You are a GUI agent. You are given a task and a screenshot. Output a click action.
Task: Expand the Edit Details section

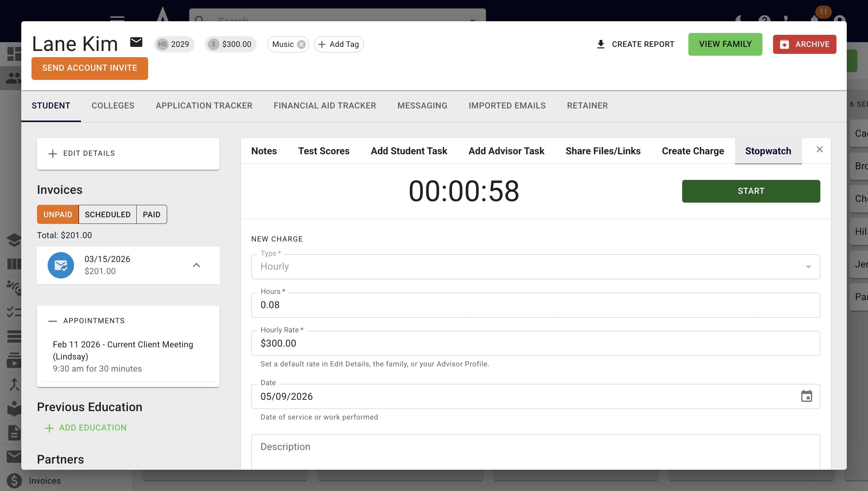pos(128,154)
